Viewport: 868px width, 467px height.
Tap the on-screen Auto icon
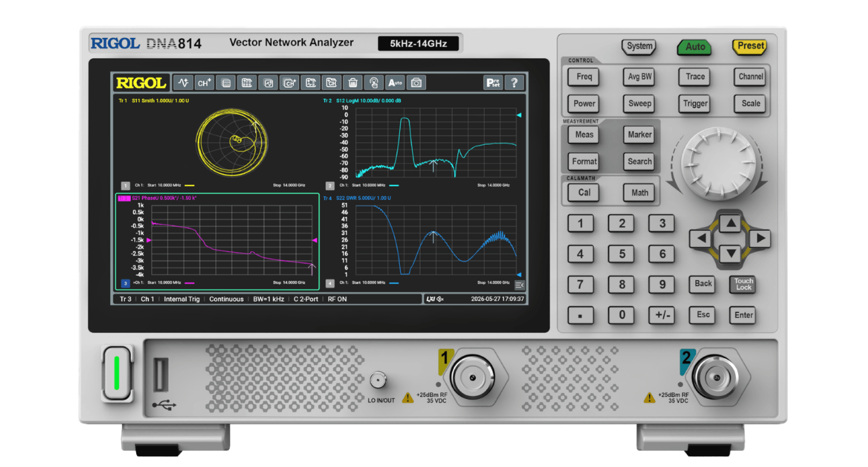(395, 83)
